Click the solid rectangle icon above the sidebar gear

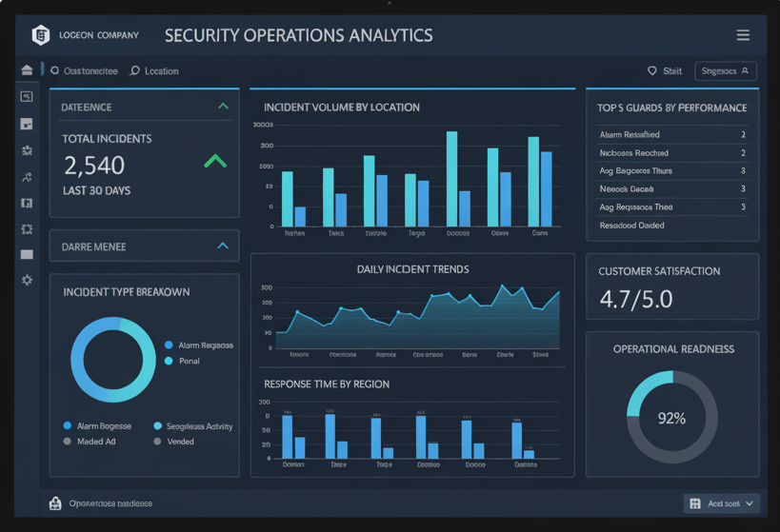tap(27, 254)
